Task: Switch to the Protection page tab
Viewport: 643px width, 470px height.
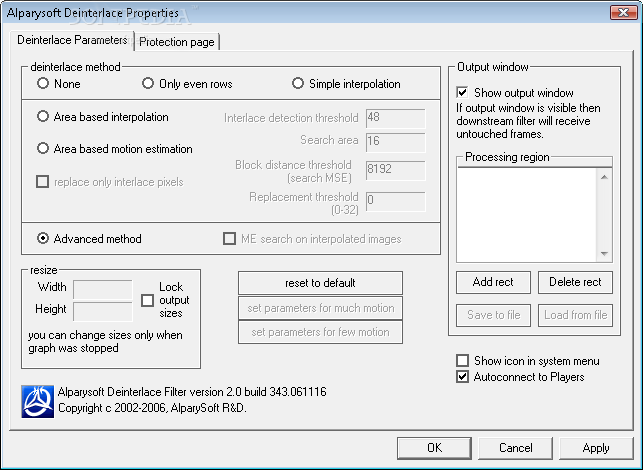Action: [177, 42]
